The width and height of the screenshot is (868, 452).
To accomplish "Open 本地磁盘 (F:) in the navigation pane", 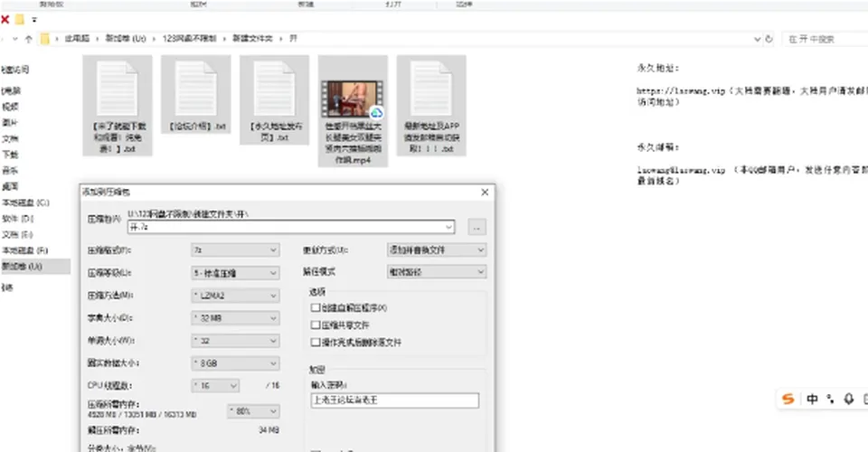I will 25,250.
